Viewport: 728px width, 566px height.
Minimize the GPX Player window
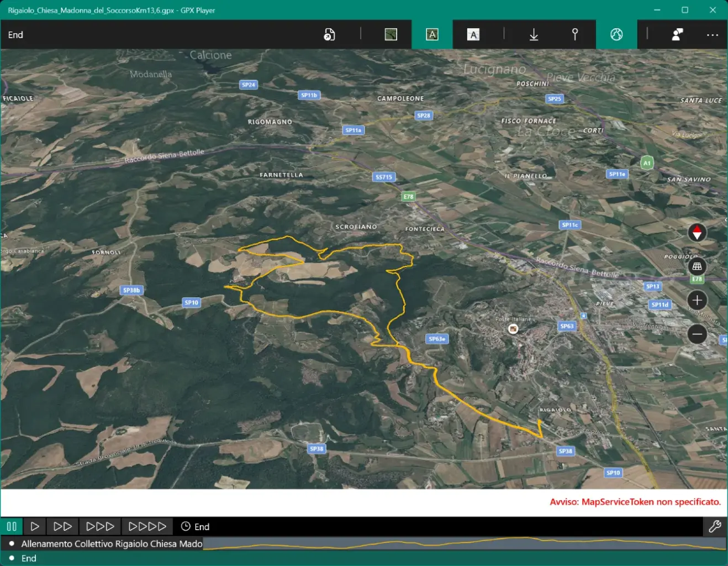(657, 10)
